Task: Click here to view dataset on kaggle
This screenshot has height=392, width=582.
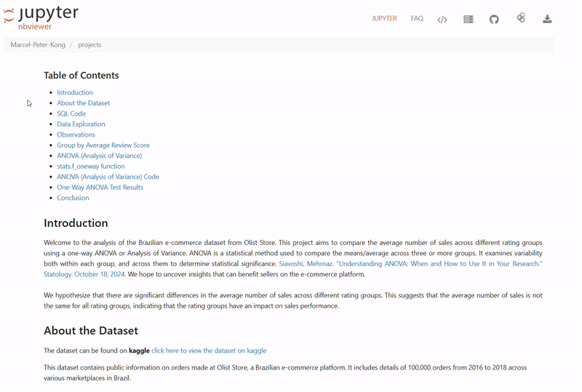Action: 209,351
